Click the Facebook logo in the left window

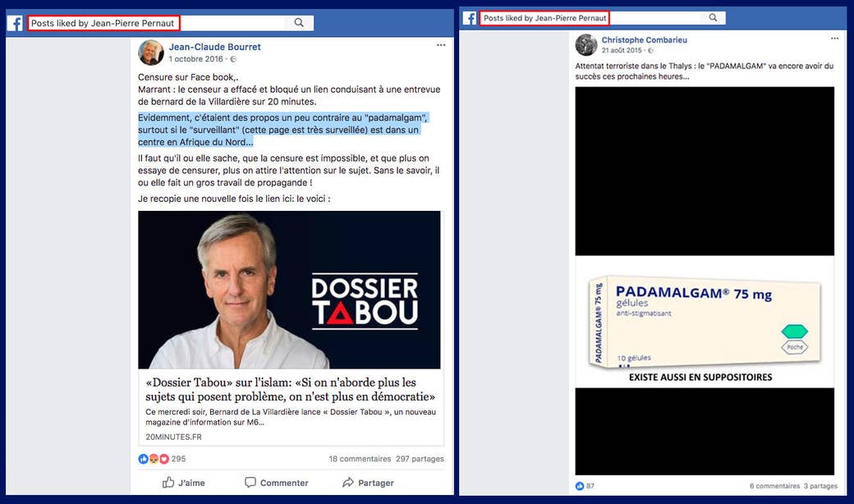(15, 24)
